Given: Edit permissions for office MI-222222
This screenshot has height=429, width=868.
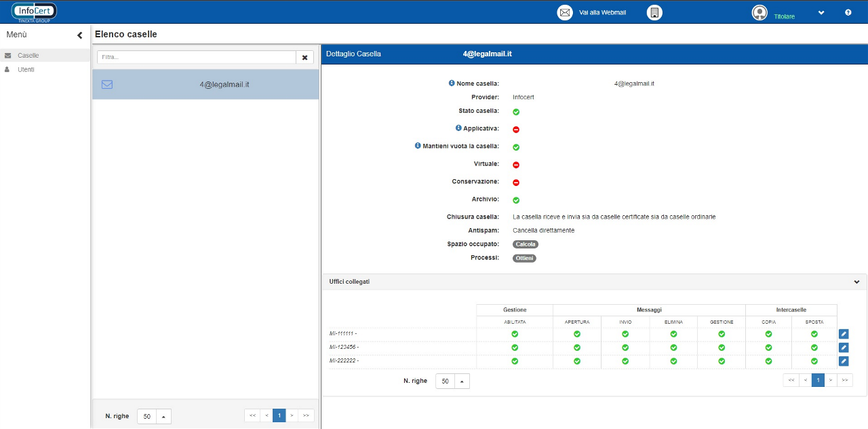Looking at the screenshot, I should [x=844, y=361].
